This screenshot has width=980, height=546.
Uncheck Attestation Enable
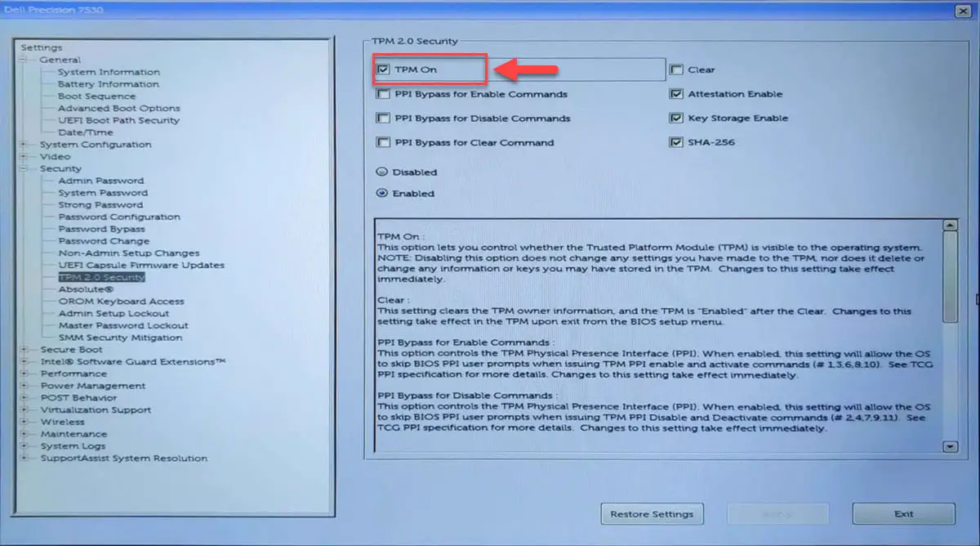pos(677,93)
